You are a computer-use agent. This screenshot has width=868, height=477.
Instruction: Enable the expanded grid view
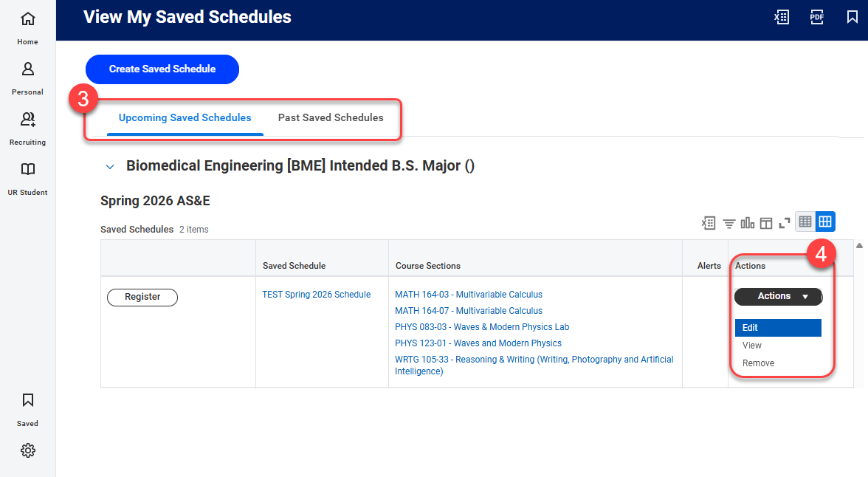(824, 221)
